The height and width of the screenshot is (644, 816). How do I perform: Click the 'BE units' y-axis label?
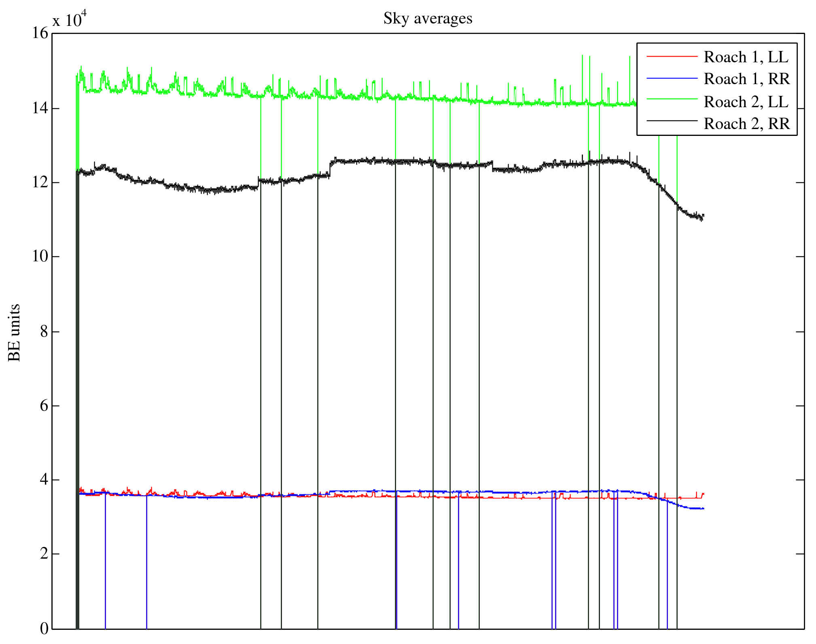click(x=14, y=333)
